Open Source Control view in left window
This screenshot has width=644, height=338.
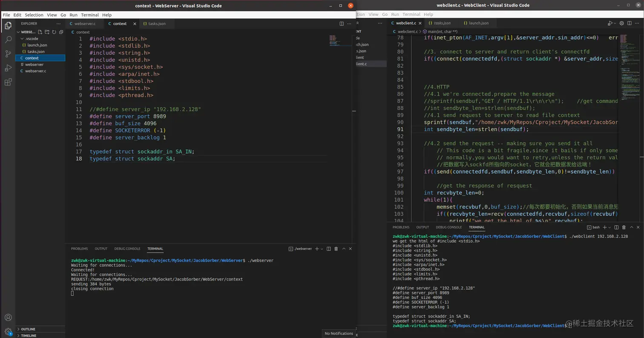[x=8, y=54]
